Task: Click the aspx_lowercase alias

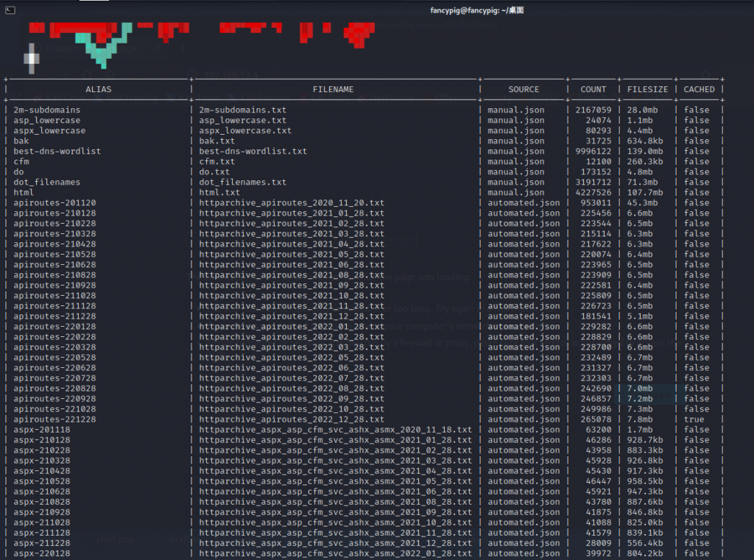Action: tap(49, 131)
